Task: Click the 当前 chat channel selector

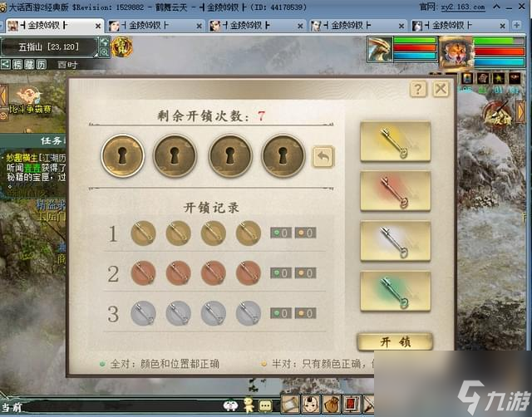Action: 12,407
